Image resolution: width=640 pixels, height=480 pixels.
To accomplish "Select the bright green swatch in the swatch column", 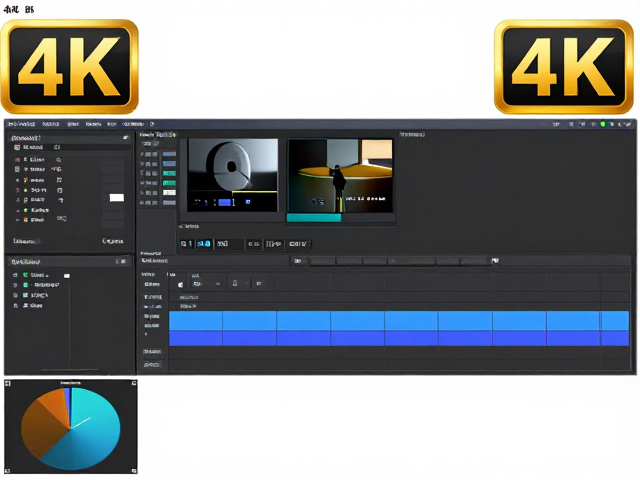I will [x=169, y=183].
